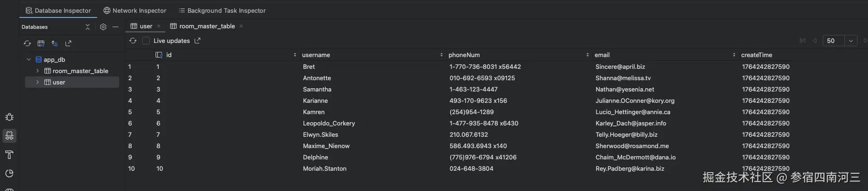This screenshot has width=868, height=191.
Task: Open the Debug tool window
Action: click(9, 117)
